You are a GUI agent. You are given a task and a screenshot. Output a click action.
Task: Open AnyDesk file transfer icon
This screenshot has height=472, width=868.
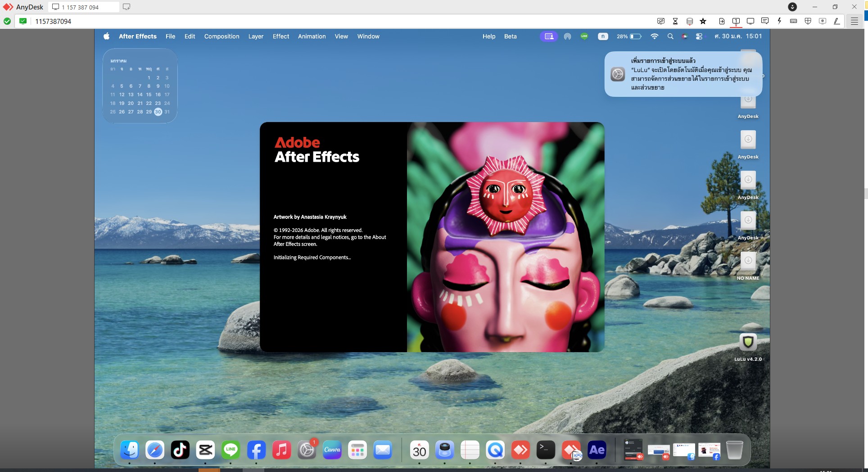(x=722, y=21)
